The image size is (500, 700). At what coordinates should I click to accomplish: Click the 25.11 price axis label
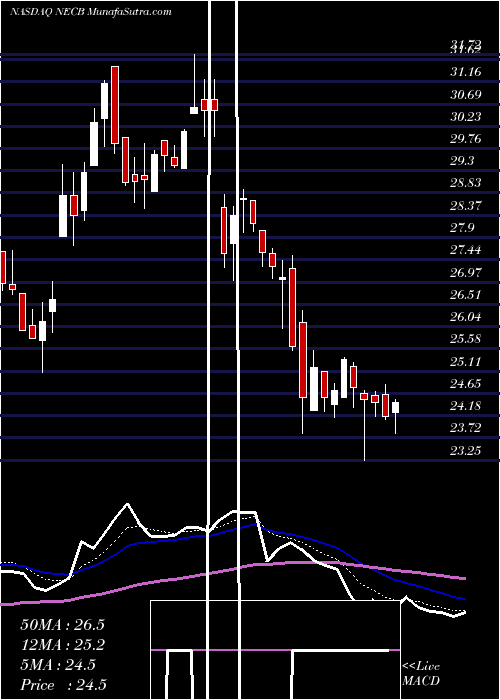tap(466, 361)
